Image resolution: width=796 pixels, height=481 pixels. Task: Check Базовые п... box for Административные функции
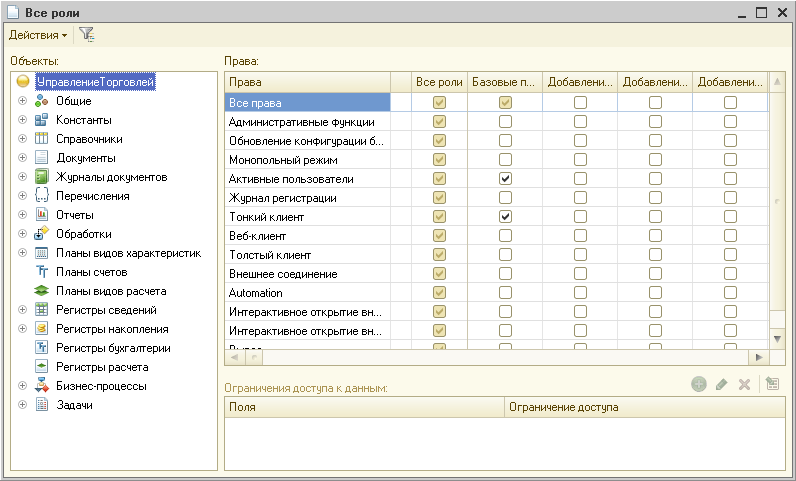click(x=505, y=121)
